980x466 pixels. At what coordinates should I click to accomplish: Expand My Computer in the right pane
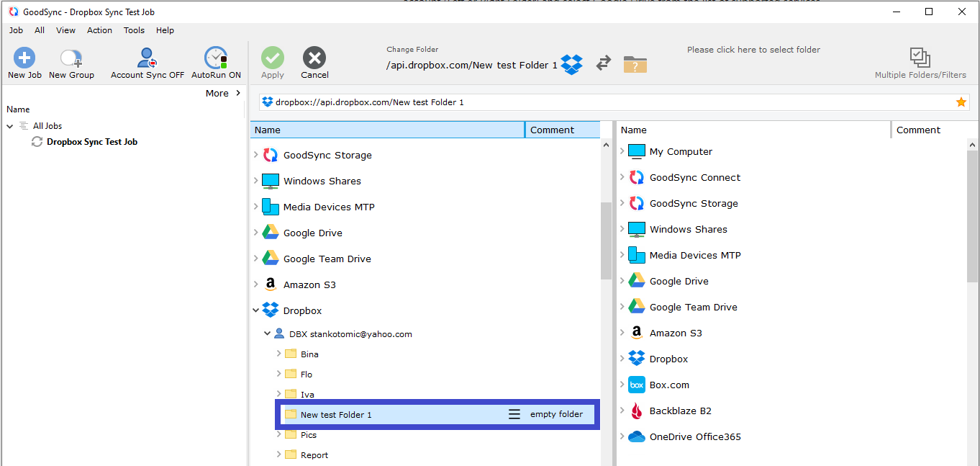[x=622, y=151]
